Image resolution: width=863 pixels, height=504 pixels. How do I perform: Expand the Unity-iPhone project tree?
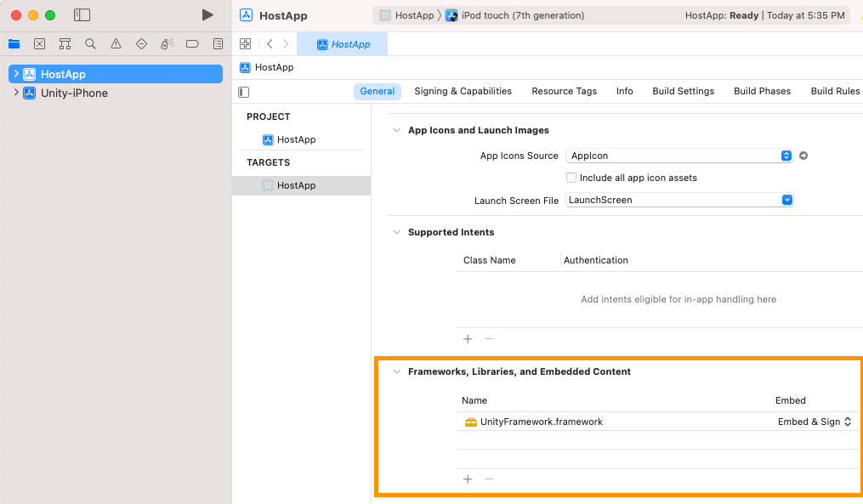[x=16, y=93]
